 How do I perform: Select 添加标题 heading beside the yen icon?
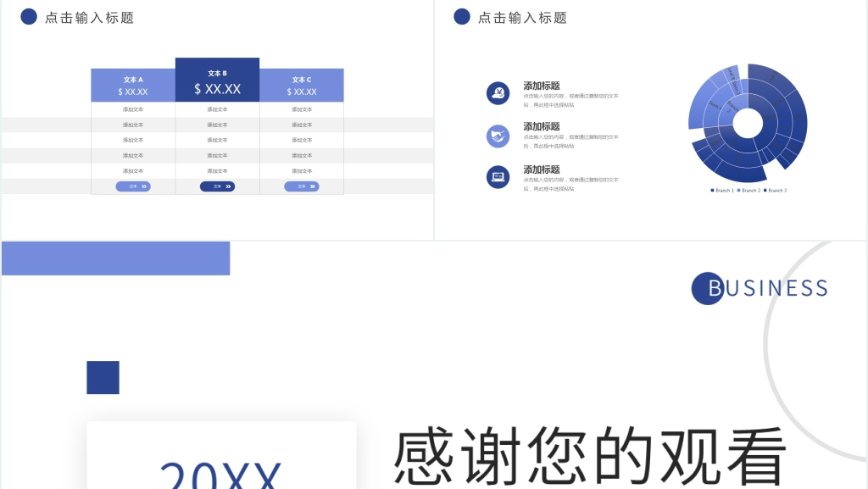(x=542, y=86)
